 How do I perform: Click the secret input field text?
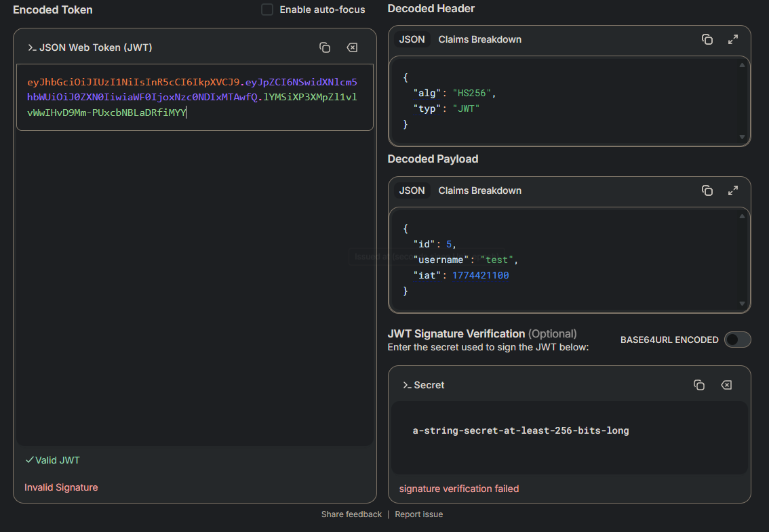point(520,430)
